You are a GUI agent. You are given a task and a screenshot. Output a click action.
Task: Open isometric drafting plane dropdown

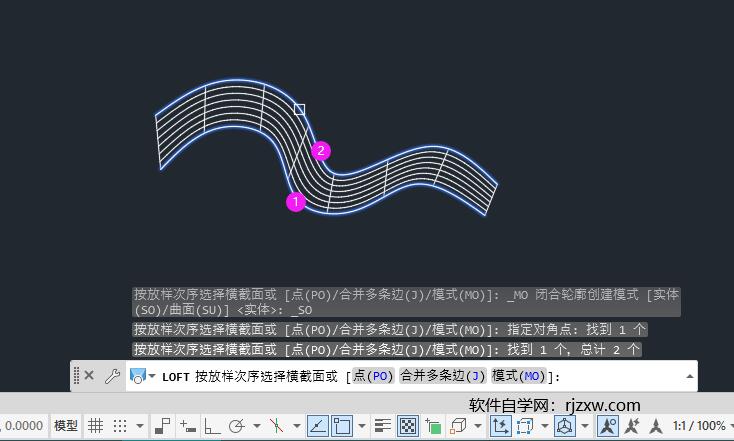point(297,426)
